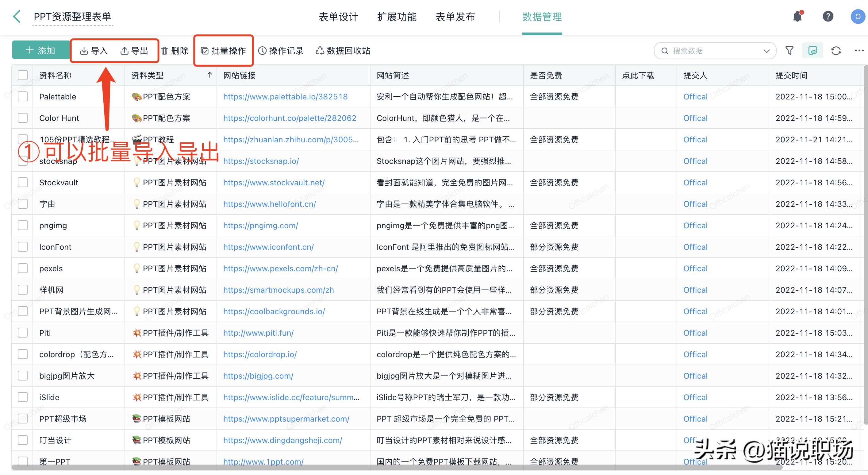Click the 删除 delete button

coord(175,51)
